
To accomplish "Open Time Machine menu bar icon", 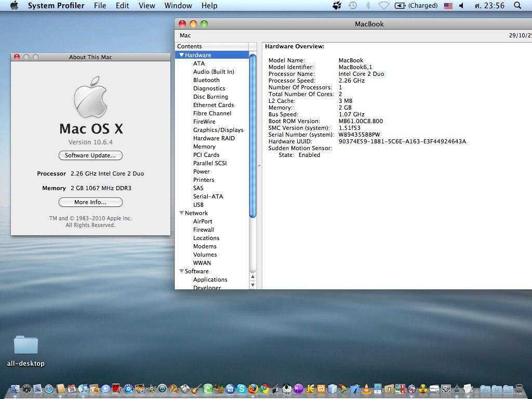I will tap(353, 5).
